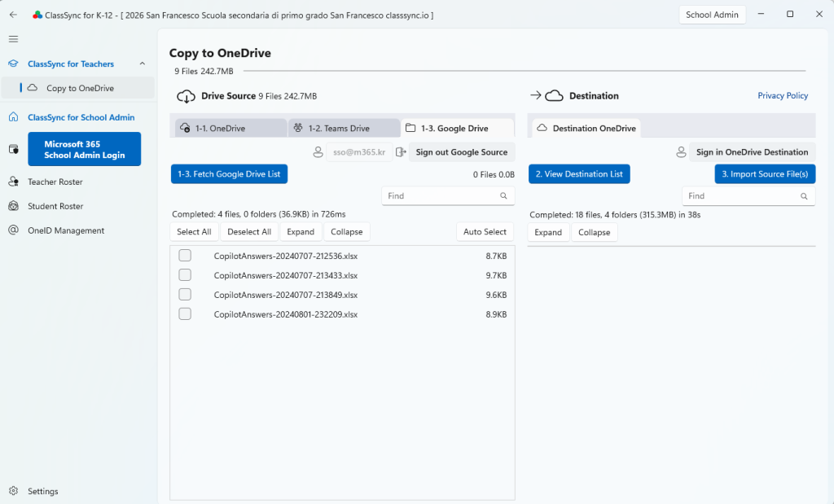Click the search icon in source Find box
The height and width of the screenshot is (504, 834).
503,195
